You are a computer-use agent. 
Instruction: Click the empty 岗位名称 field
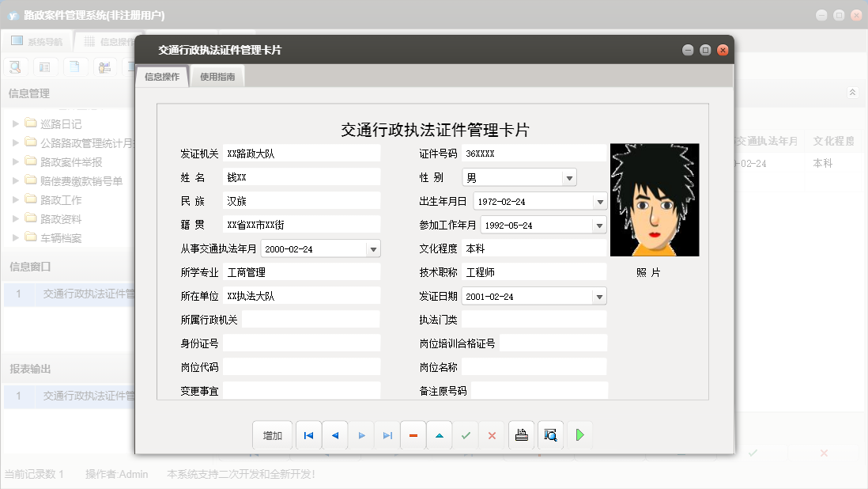tap(534, 367)
